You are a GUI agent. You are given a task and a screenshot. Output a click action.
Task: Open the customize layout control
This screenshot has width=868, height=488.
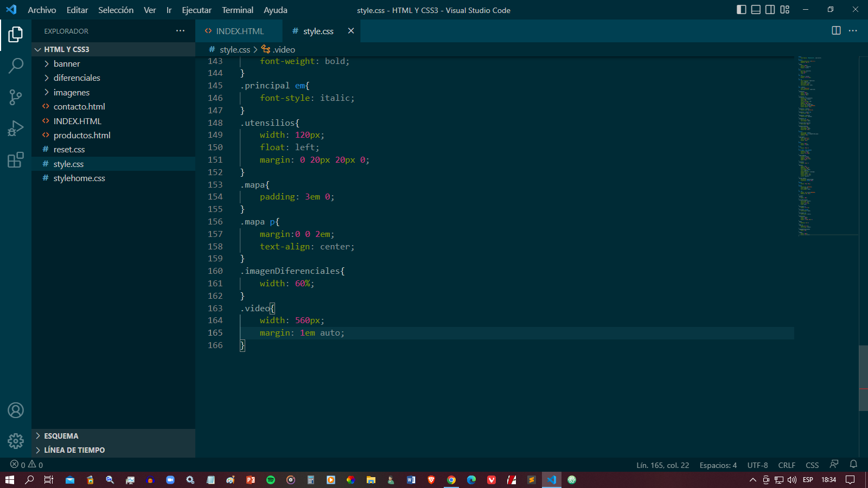click(x=784, y=10)
